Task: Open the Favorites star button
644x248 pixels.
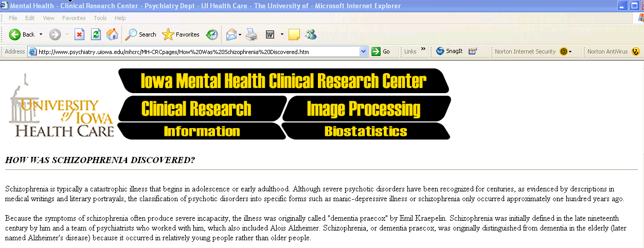Action: pyautogui.click(x=181, y=34)
